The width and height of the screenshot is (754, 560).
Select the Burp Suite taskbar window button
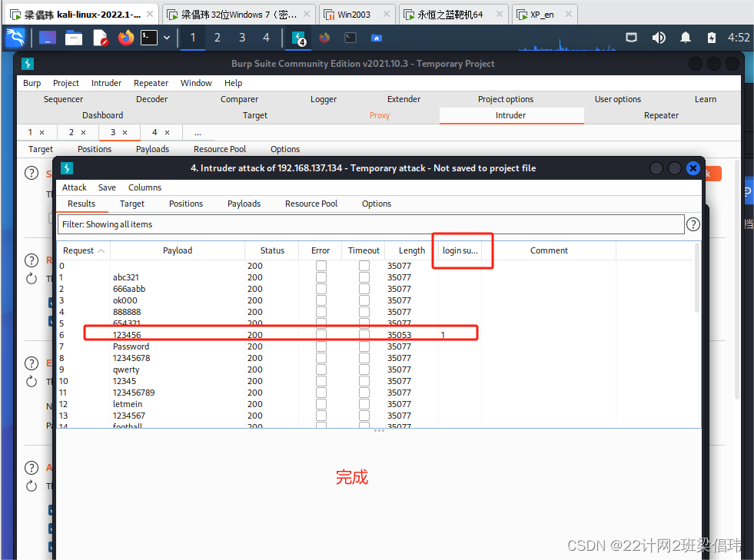click(x=299, y=38)
